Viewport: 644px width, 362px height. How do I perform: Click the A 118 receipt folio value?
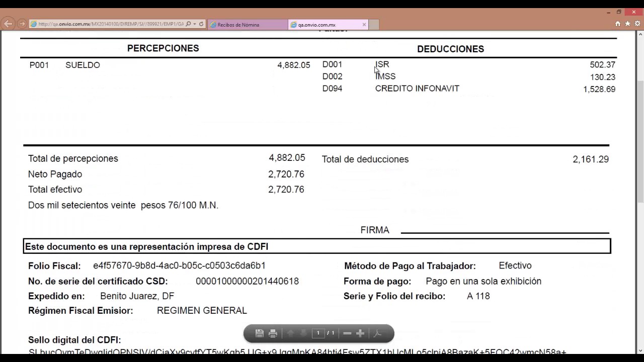478,296
